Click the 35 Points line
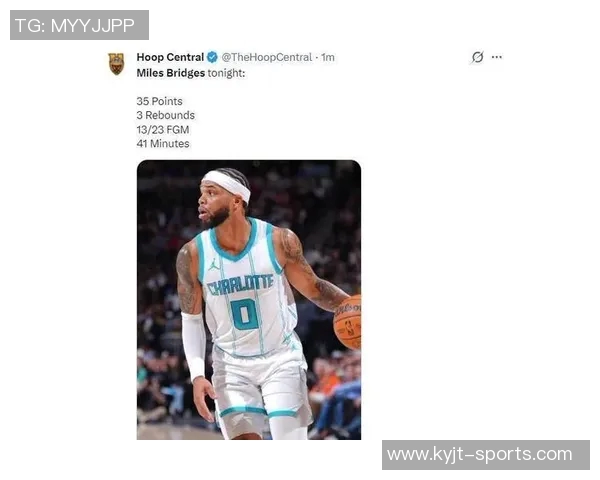Image resolution: width=600 pixels, height=480 pixels. click(160, 101)
